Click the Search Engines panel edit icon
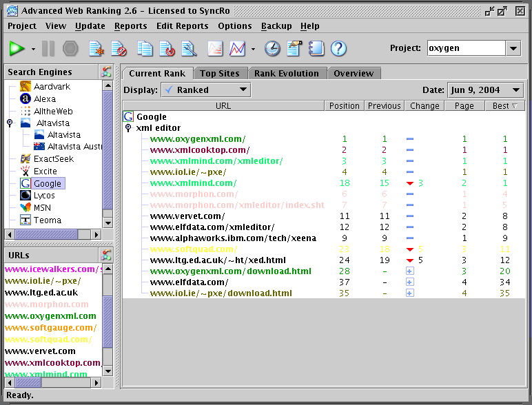Screen dimensions: 532x405 click(106, 72)
